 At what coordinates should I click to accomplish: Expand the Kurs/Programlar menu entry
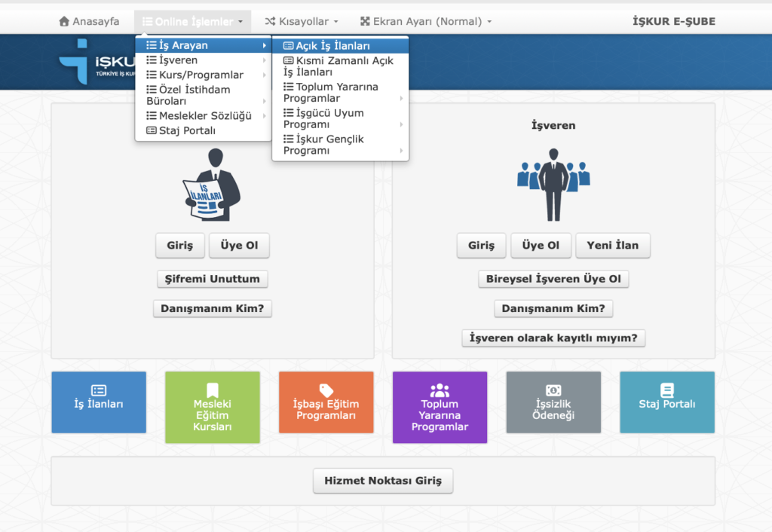click(x=201, y=75)
